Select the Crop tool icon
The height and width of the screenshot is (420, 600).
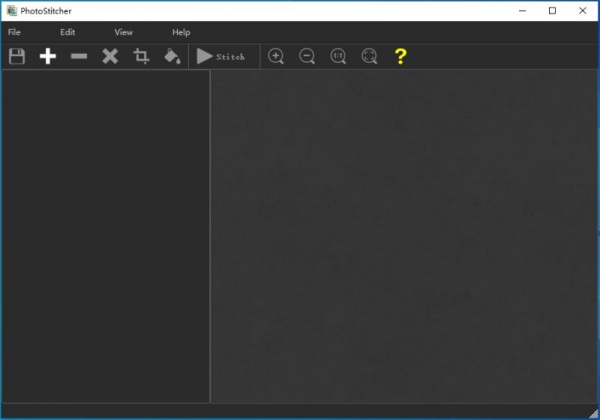(141, 56)
